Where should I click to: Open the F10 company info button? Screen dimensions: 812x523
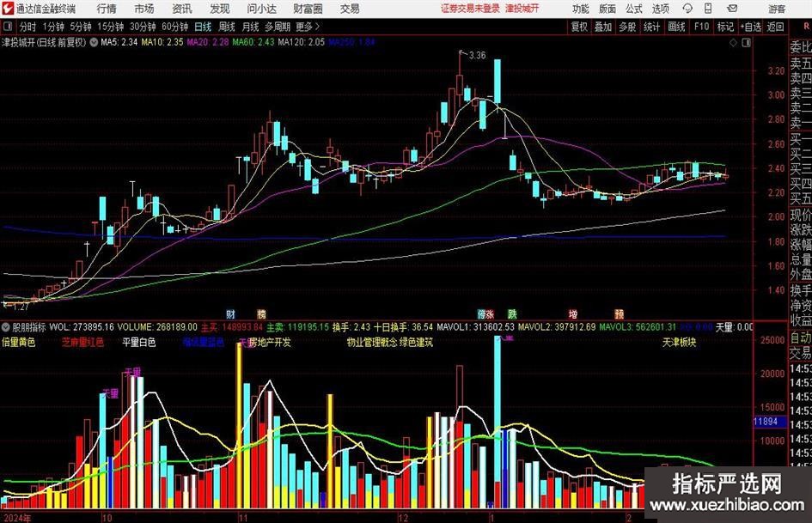[701, 27]
